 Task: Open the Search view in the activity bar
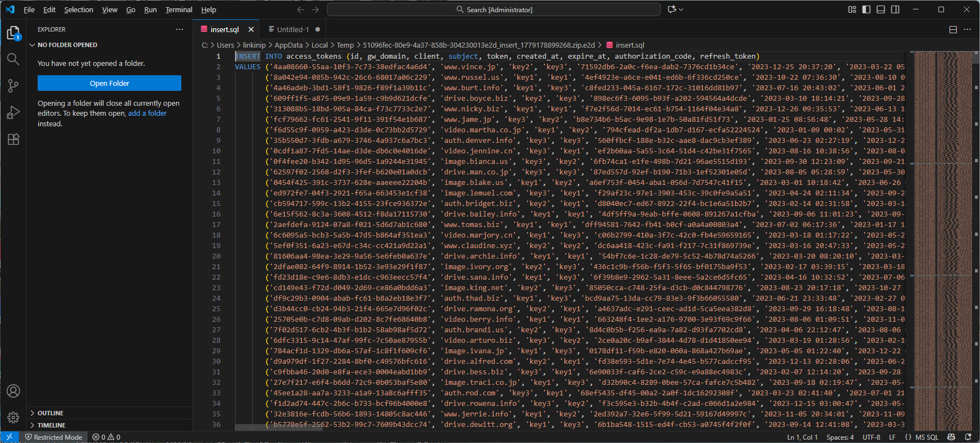click(x=13, y=59)
